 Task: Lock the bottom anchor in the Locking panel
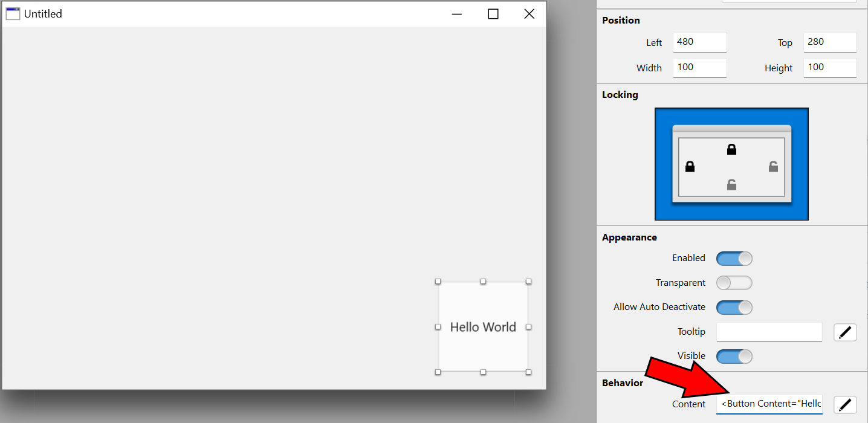coord(731,184)
